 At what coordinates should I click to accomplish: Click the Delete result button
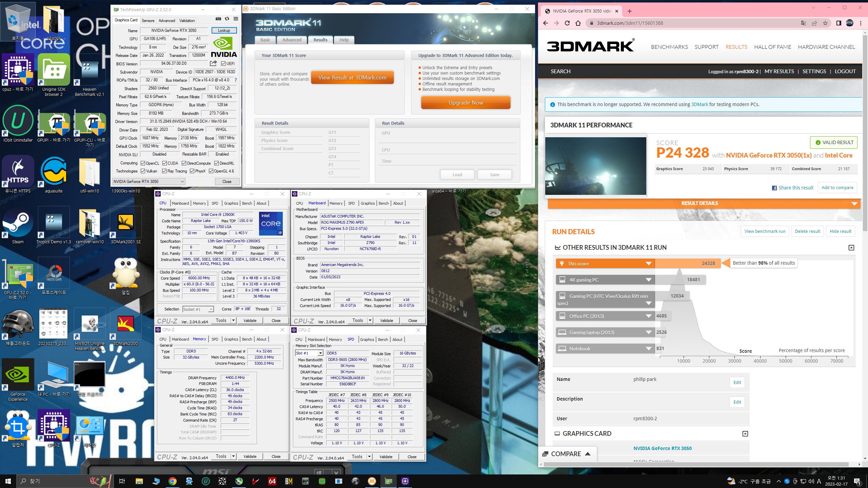(807, 231)
